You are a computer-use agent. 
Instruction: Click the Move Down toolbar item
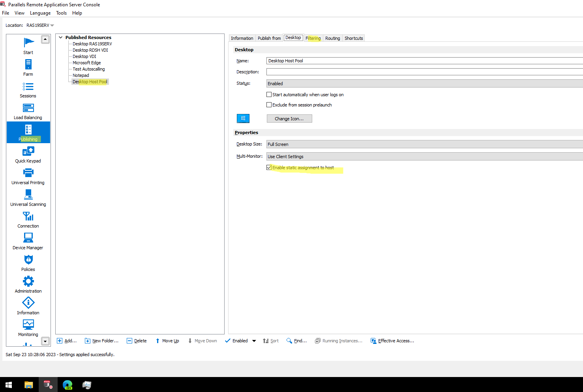pyautogui.click(x=202, y=341)
